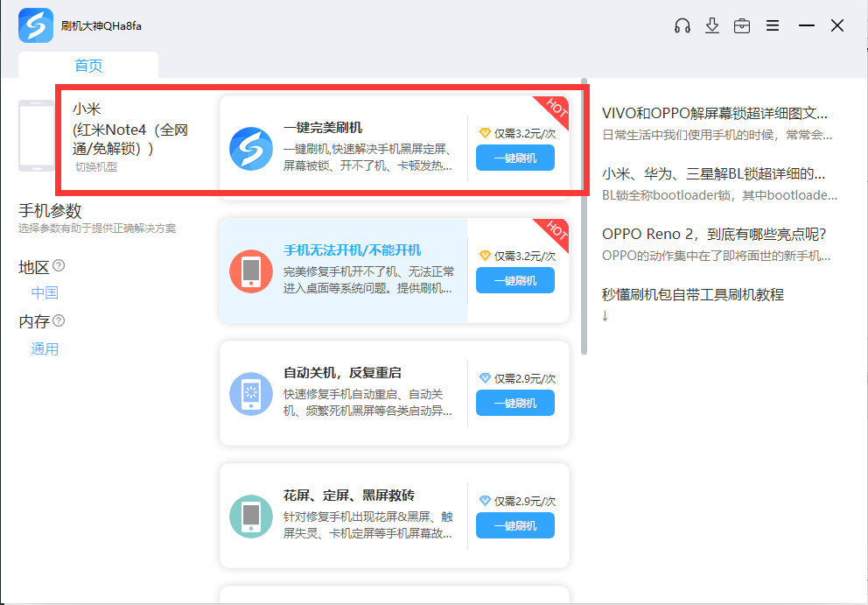The image size is (868, 605).
Task: Click the 仅需2.9元/次 price in 自动关机 card
Action: (525, 378)
